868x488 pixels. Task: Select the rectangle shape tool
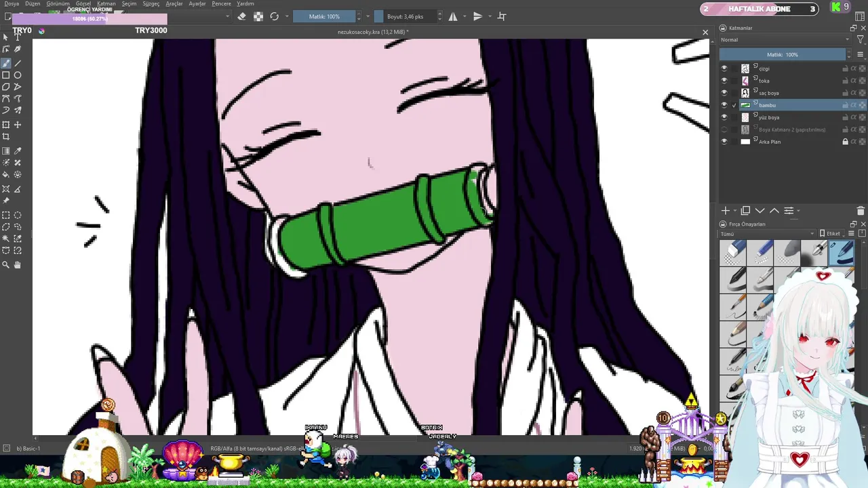[6, 75]
